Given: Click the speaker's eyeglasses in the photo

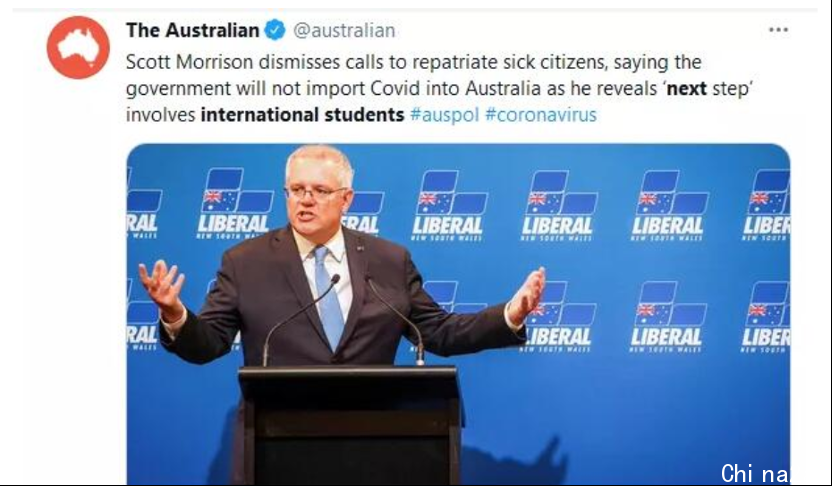Looking at the screenshot, I should coord(316,192).
